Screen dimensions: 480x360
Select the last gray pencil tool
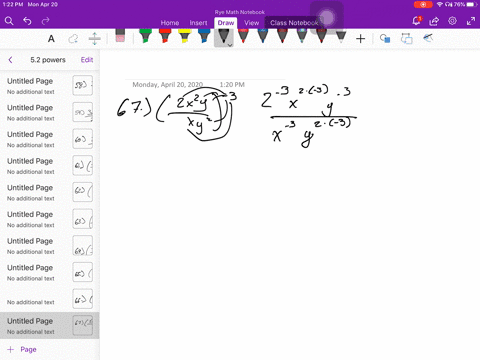tap(341, 37)
